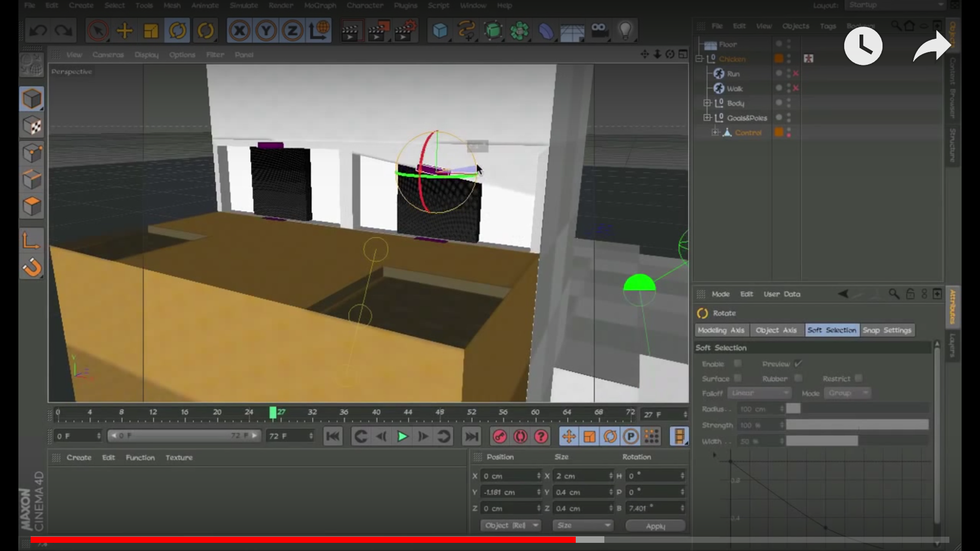980x551 pixels.
Task: Toggle the Preview checkbox
Action: (x=798, y=363)
